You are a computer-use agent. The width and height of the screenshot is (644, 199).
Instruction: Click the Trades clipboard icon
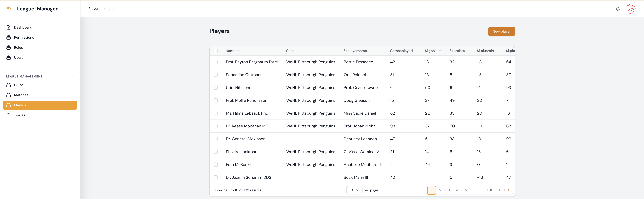[x=9, y=115]
